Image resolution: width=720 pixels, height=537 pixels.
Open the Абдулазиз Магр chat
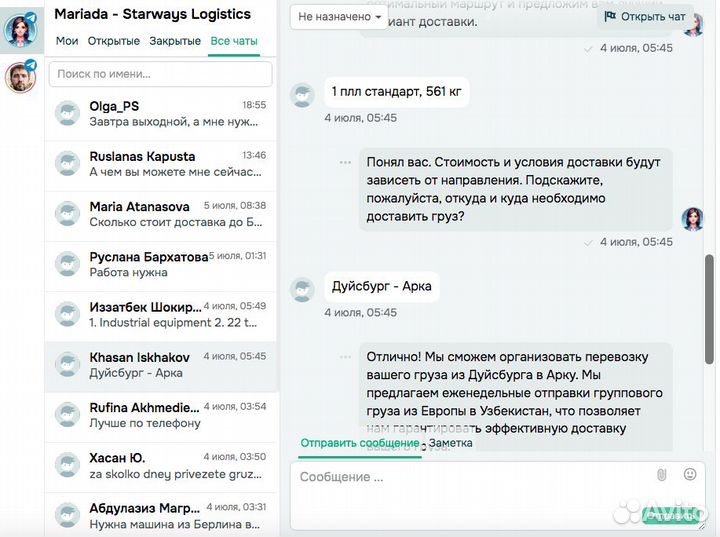[x=161, y=515]
